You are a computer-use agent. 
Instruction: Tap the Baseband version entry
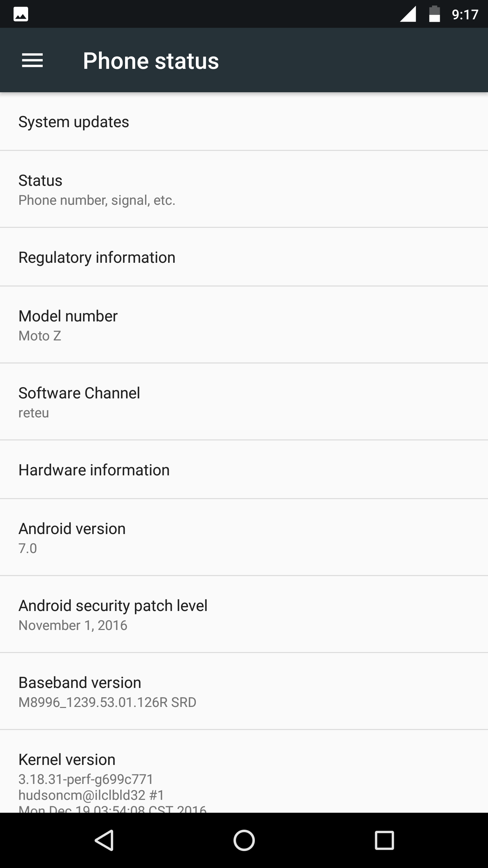244,691
